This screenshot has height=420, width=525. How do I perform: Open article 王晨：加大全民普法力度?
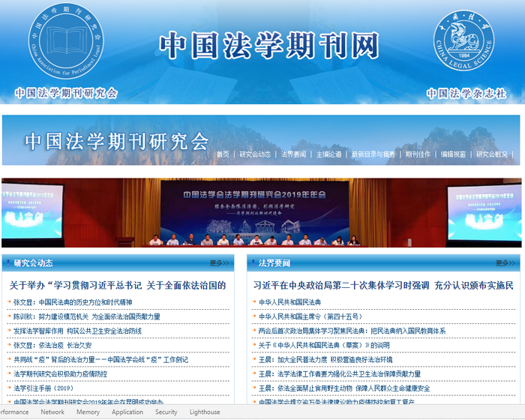pos(325,360)
